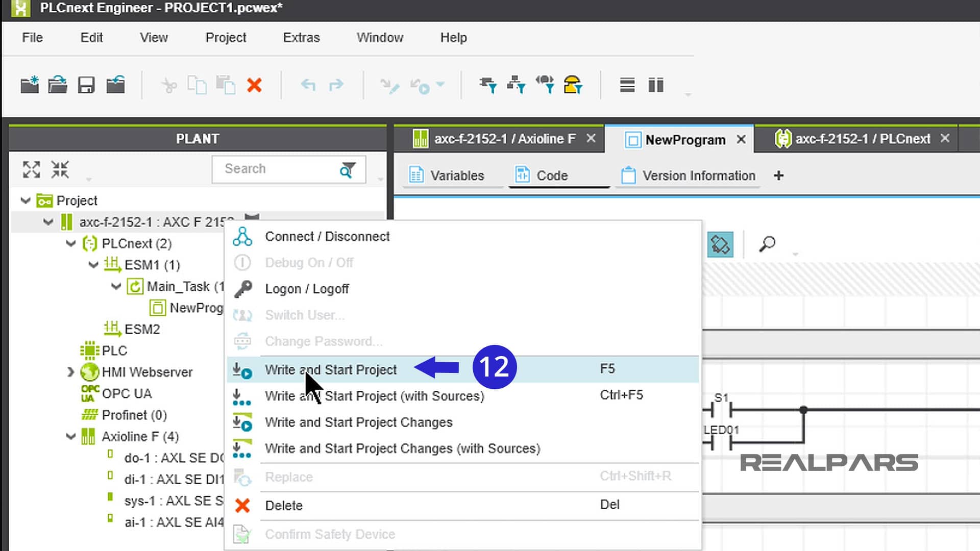Click the magnifier search icon in code editor
This screenshot has width=980, height=551.
767,244
